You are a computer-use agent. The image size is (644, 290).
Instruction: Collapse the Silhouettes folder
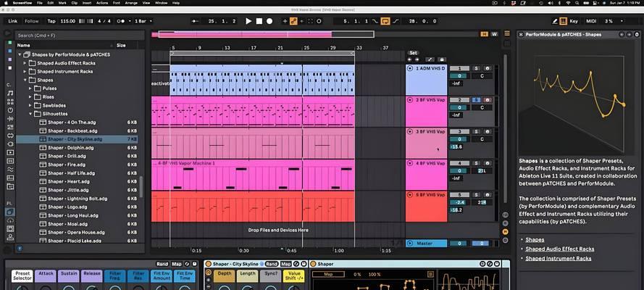click(30, 114)
